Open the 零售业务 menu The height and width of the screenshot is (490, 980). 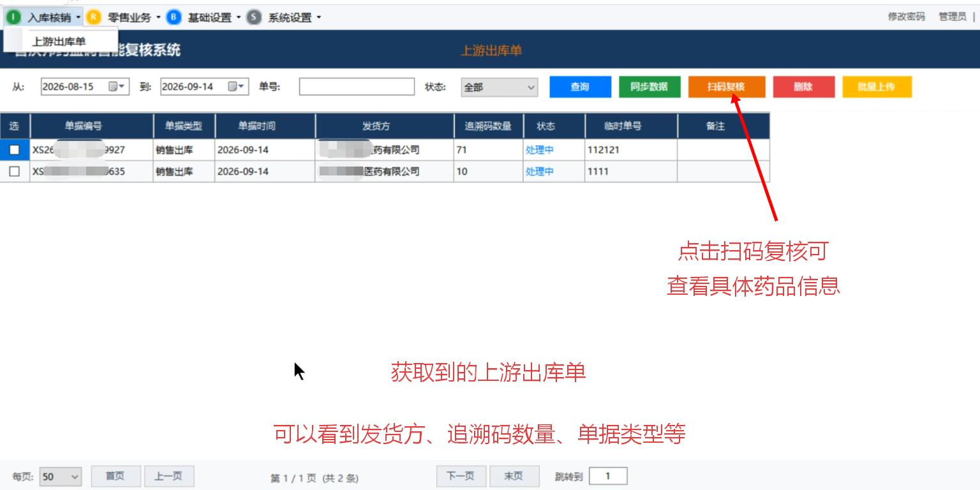[130, 17]
